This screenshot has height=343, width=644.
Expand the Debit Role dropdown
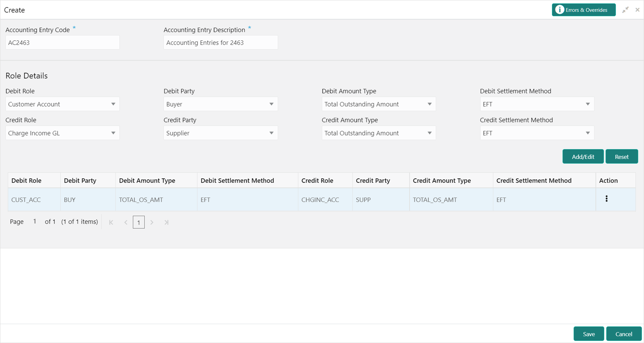62,104
